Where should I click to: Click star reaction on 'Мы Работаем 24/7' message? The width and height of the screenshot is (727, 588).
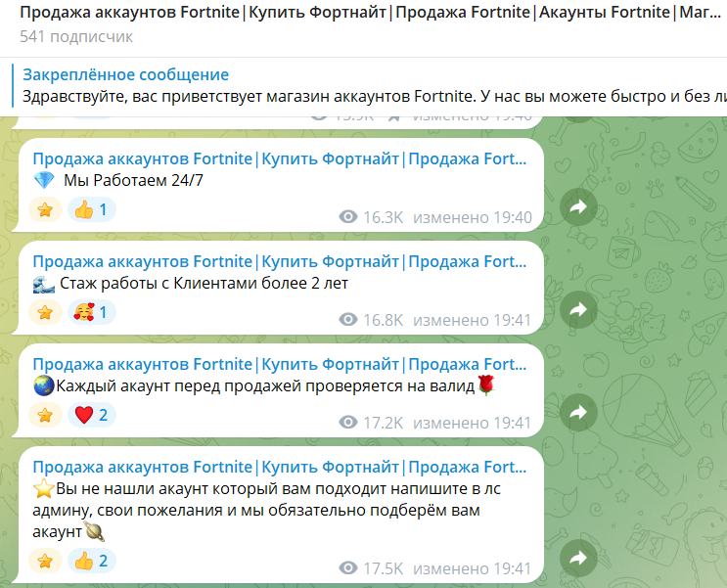click(x=45, y=209)
